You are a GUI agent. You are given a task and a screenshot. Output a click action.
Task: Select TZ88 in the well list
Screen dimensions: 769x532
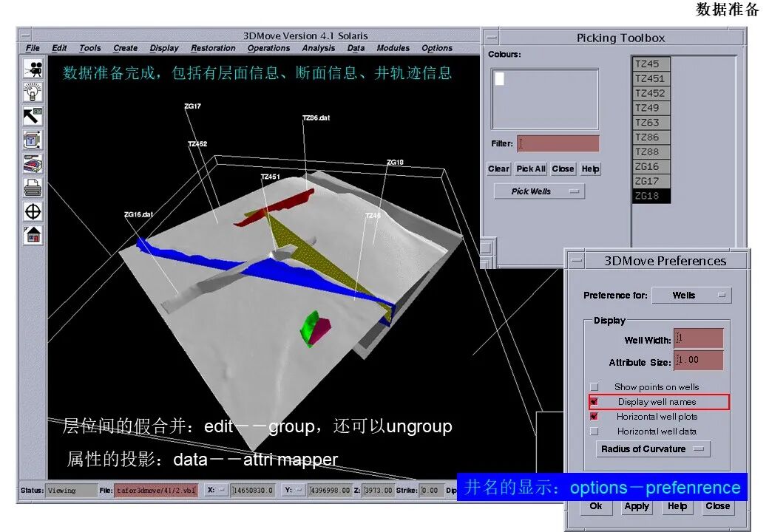651,152
